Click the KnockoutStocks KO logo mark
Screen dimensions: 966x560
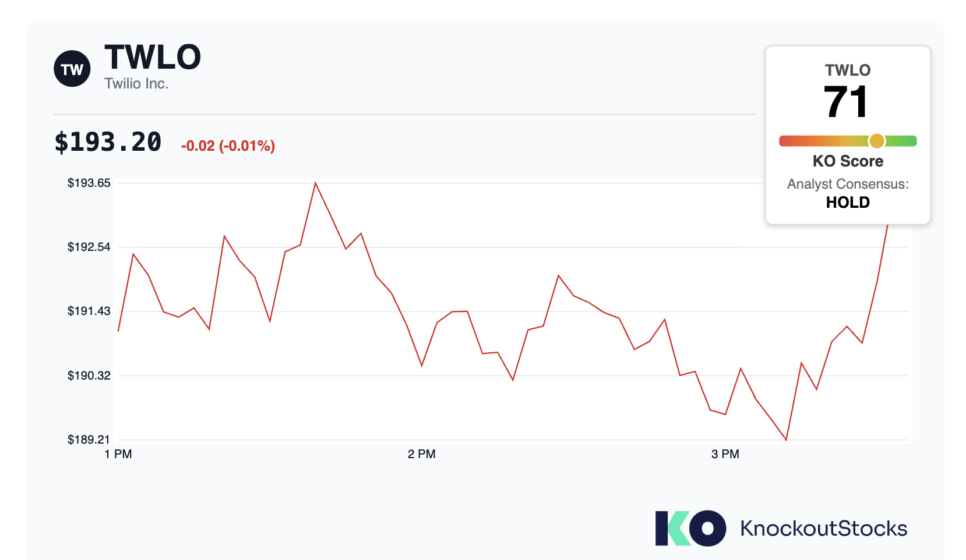(690, 528)
